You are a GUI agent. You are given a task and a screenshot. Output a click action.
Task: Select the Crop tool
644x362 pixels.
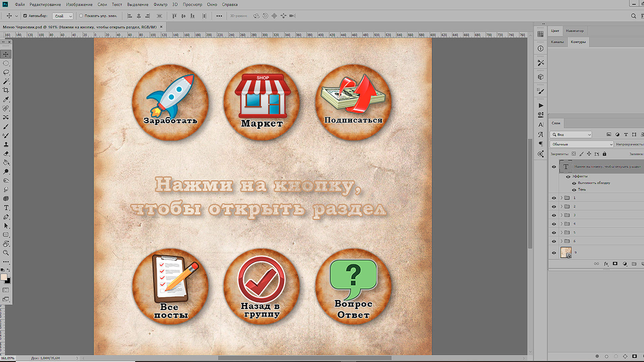6,90
